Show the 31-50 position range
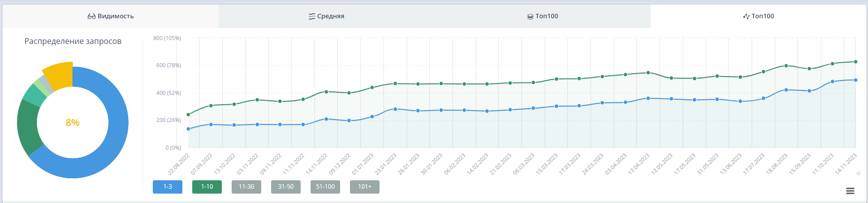 point(286,187)
